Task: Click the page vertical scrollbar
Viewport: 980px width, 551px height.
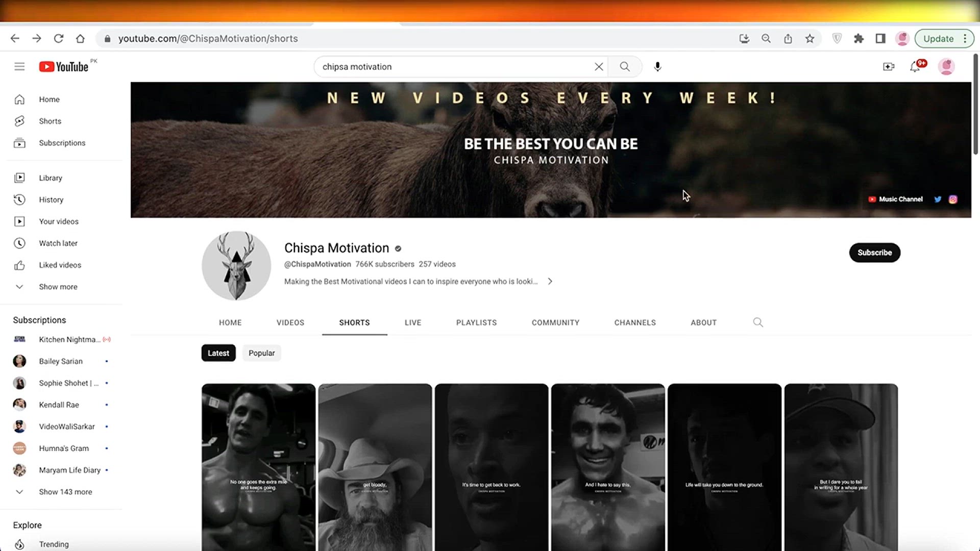Action: pos(976,105)
